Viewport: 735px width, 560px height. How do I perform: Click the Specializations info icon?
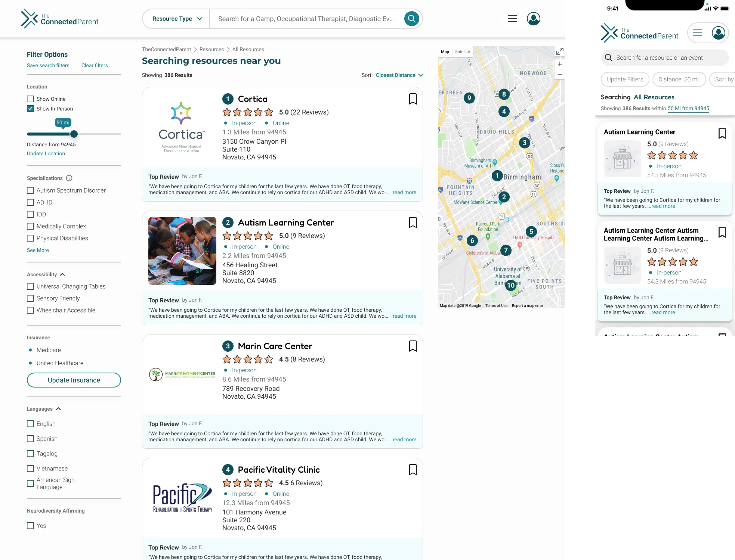pos(70,178)
